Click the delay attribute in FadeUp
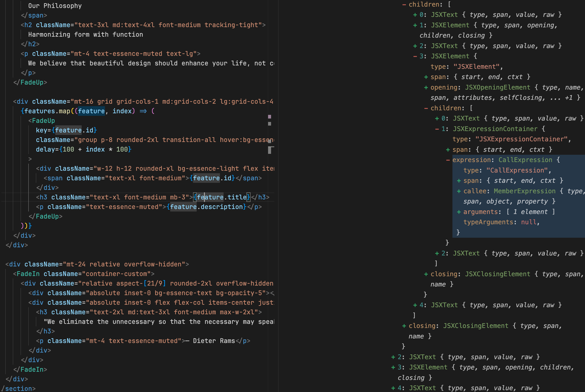585x392 pixels. (47, 150)
